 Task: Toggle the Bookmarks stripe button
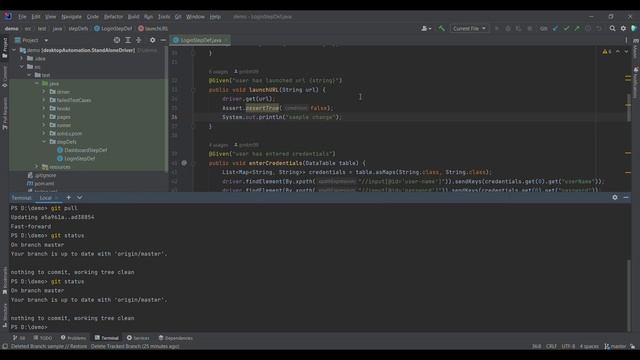coord(4,281)
